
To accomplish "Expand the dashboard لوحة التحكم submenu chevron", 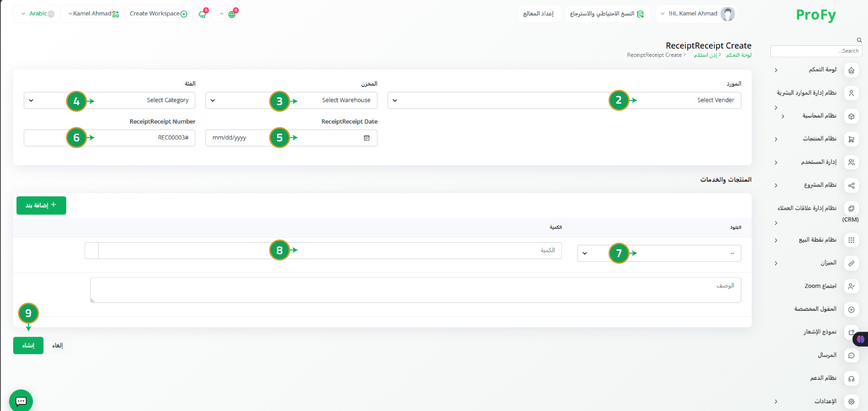I will (776, 70).
